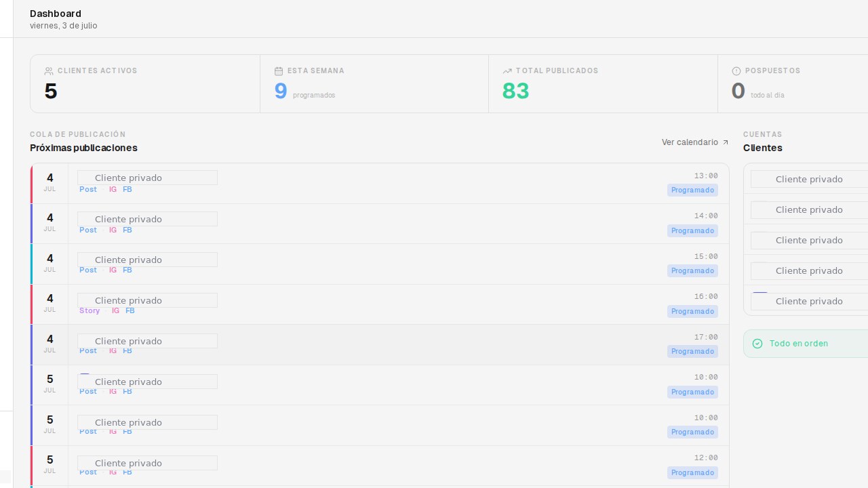Open the publication scheduled at 17:00
The height and width of the screenshot is (488, 868).
[x=380, y=345]
